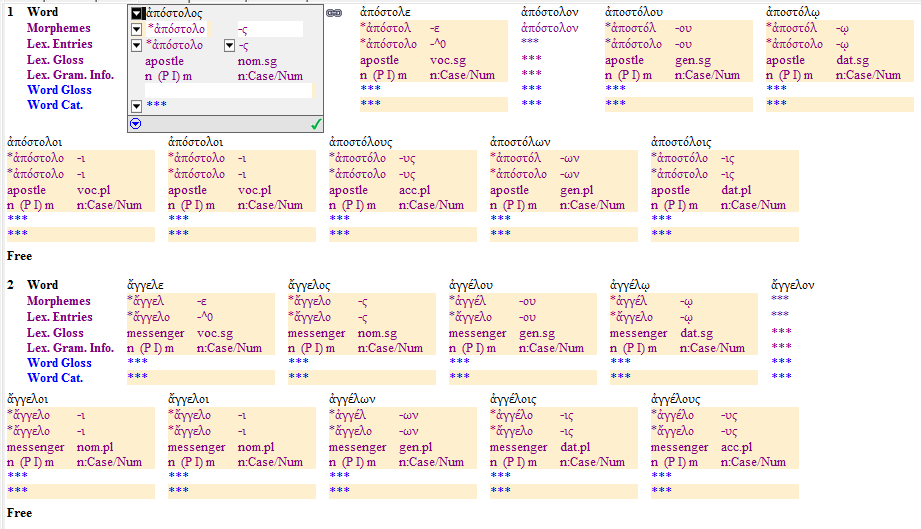Open the word analysis dropdown for ἀπόστολος

tap(137, 13)
